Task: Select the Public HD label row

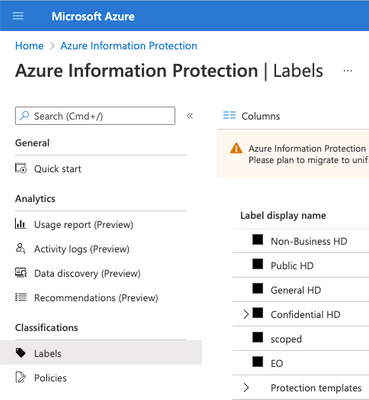Action: click(301, 265)
